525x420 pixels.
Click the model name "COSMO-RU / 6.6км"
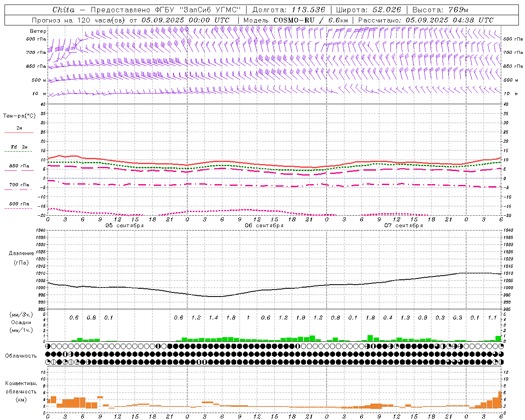pos(310,20)
